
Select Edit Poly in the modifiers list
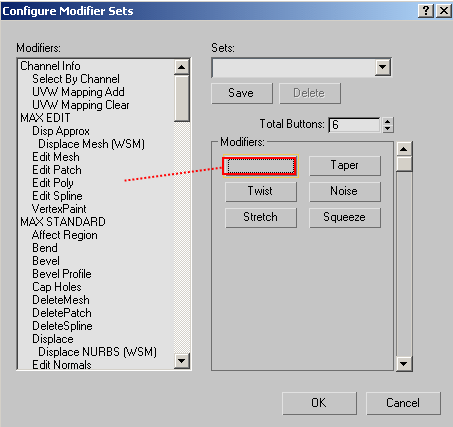pyautogui.click(x=53, y=183)
